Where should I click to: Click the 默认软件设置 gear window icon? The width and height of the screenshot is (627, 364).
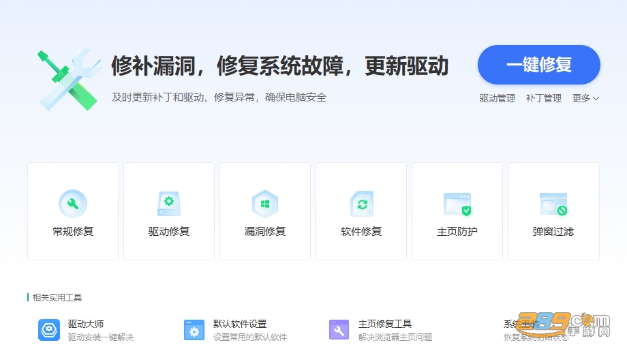[x=194, y=330]
